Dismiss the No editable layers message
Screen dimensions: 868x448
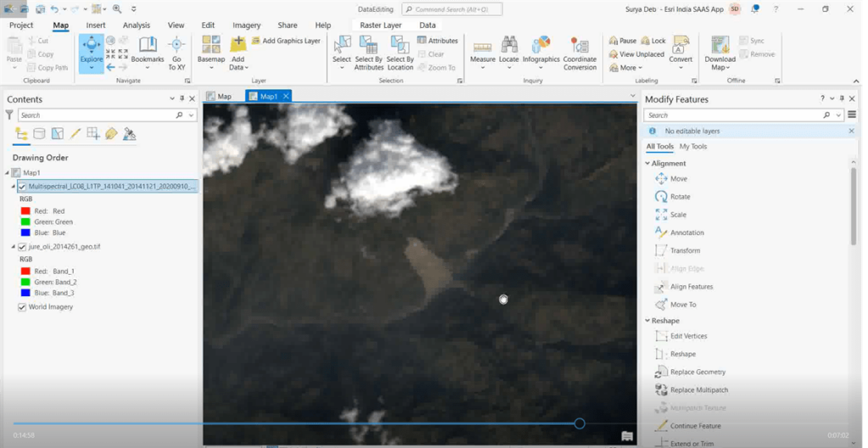[851, 131]
